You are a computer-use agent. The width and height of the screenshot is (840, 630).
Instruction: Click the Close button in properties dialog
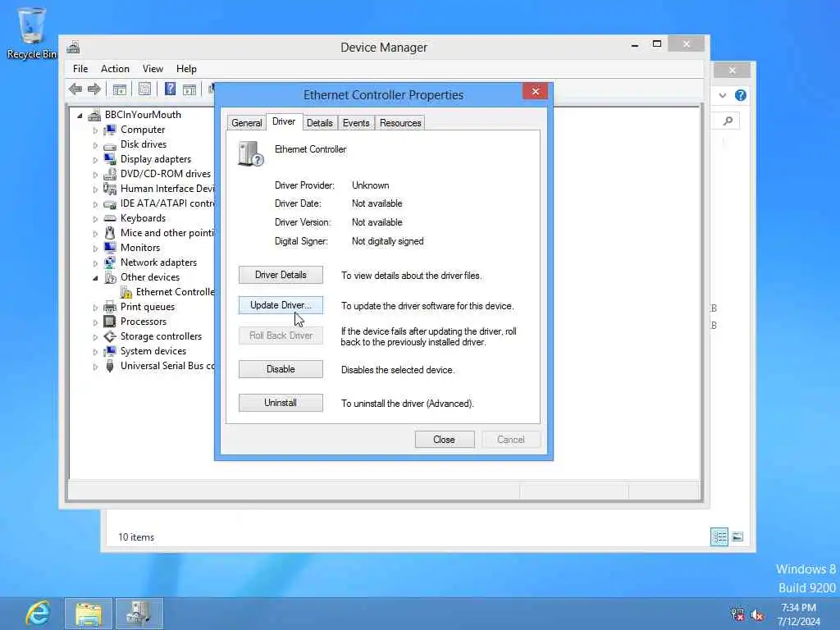coord(445,440)
